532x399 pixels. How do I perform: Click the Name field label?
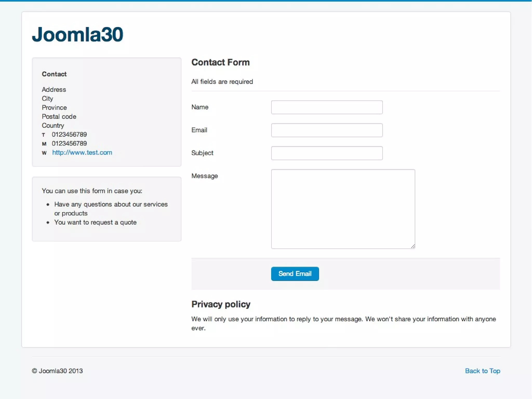coord(200,107)
